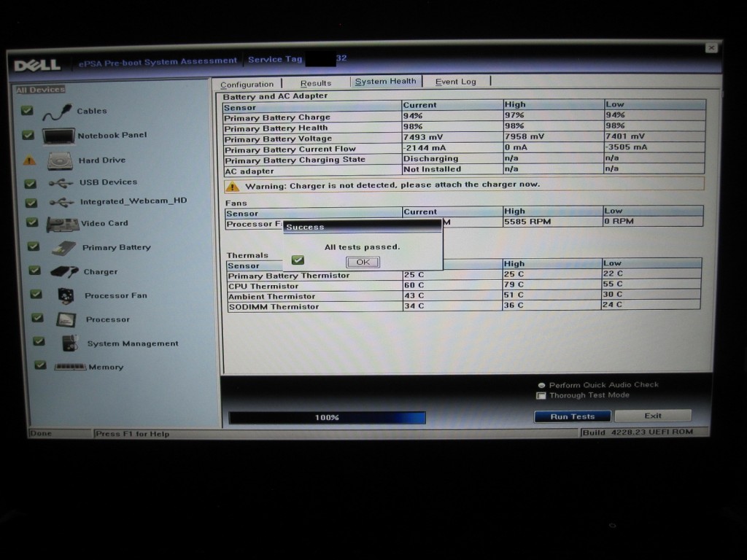Viewport: 747px width, 560px height.
Task: Click the Build 4228.23 UEFI ROM text
Action: point(638,432)
